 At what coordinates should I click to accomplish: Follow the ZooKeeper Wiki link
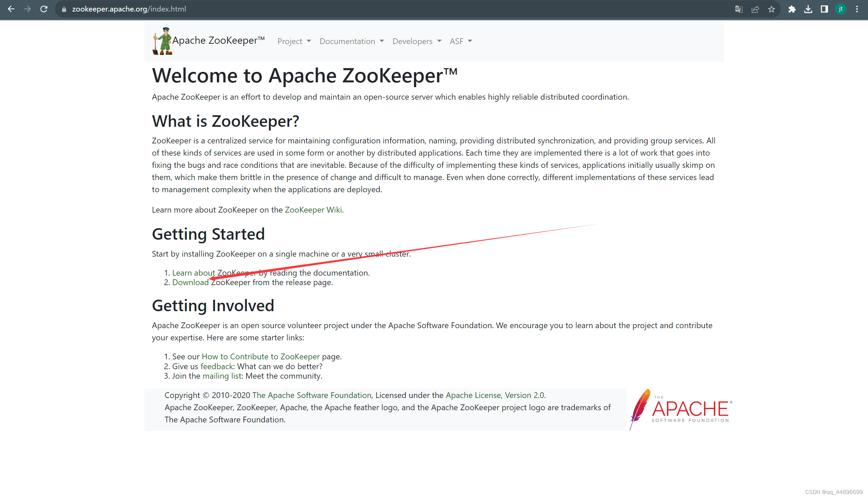[313, 210]
